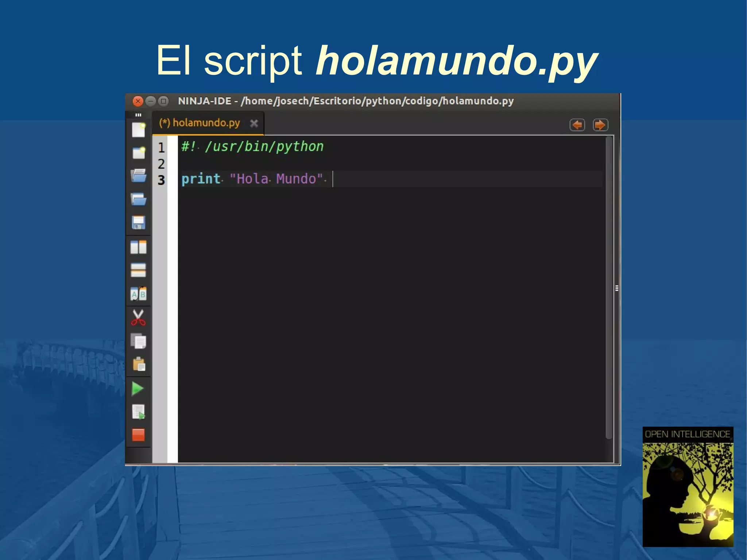Click the print keyword on line 3

click(201, 179)
